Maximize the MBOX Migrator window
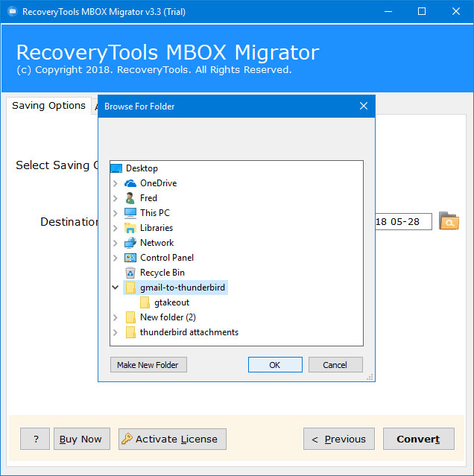The width and height of the screenshot is (474, 476). click(x=422, y=11)
